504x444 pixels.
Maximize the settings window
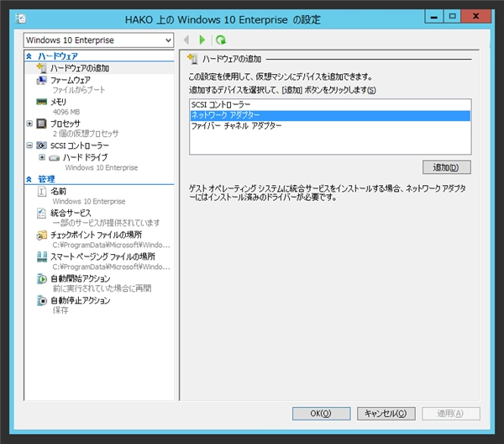452,16
